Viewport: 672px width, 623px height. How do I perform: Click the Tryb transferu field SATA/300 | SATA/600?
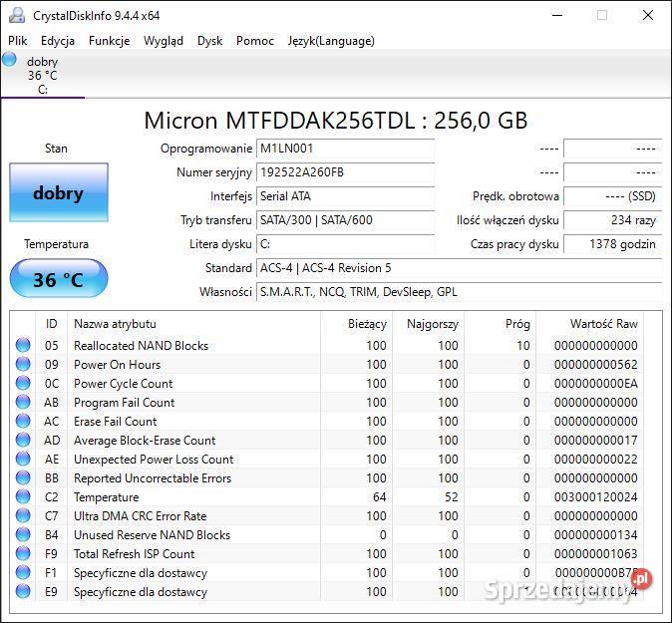(345, 220)
